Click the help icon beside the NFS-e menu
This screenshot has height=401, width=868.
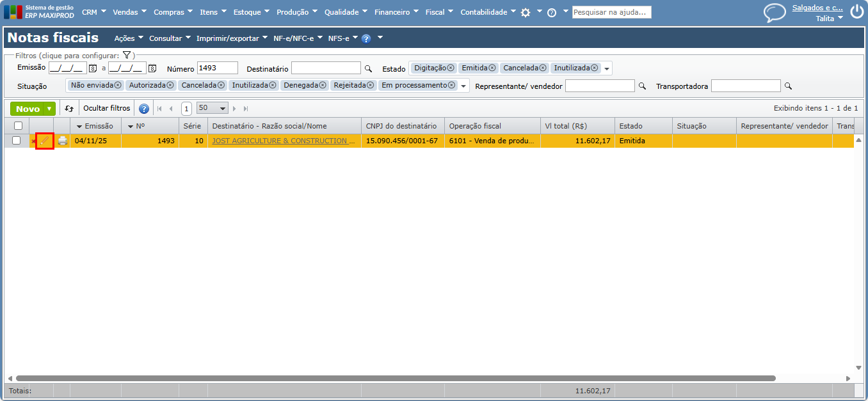pyautogui.click(x=366, y=38)
